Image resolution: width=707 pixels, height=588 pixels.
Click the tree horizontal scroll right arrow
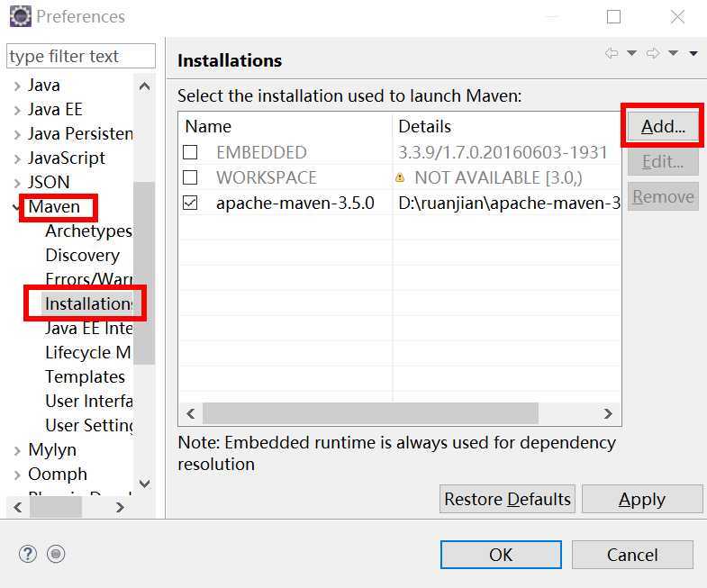(120, 507)
